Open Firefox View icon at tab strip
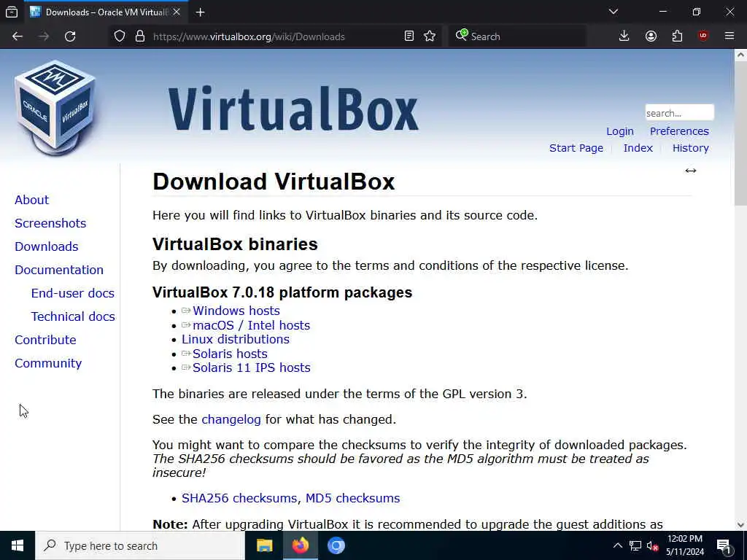 click(x=12, y=12)
